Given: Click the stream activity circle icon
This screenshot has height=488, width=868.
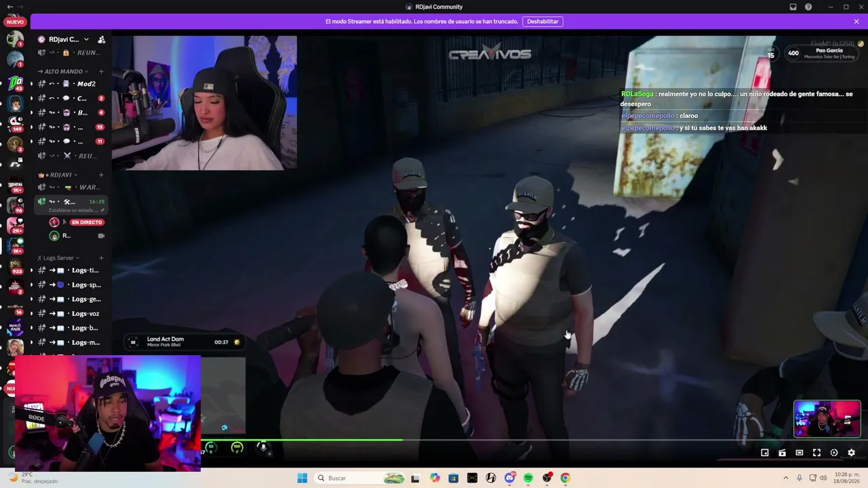Looking at the screenshot, I should click(834, 453).
